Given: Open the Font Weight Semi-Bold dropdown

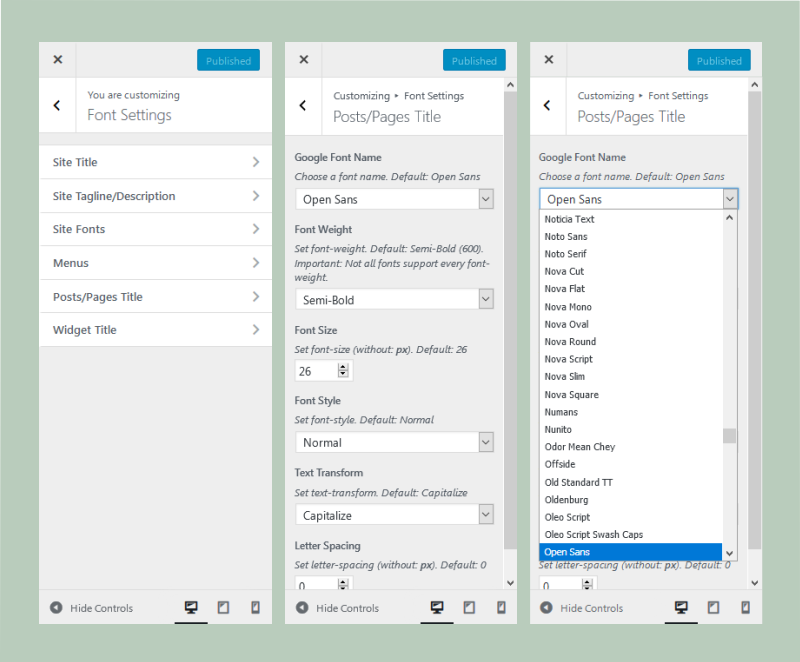Looking at the screenshot, I should pos(394,299).
